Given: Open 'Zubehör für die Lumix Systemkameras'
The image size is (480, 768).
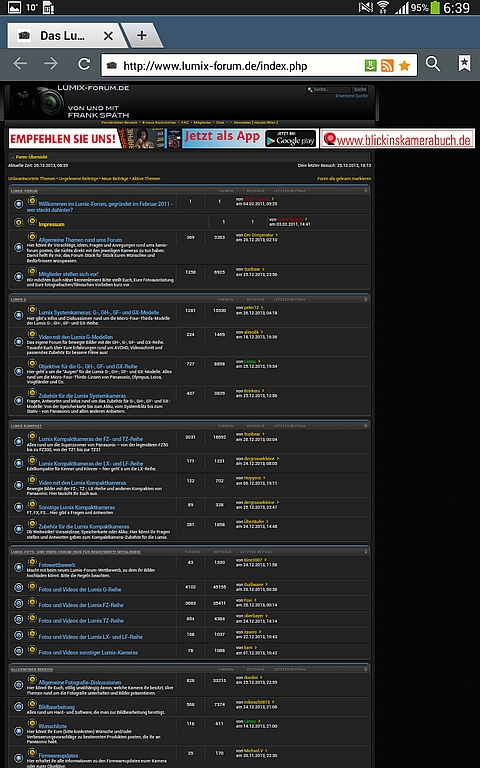Looking at the screenshot, I should 82,396.
